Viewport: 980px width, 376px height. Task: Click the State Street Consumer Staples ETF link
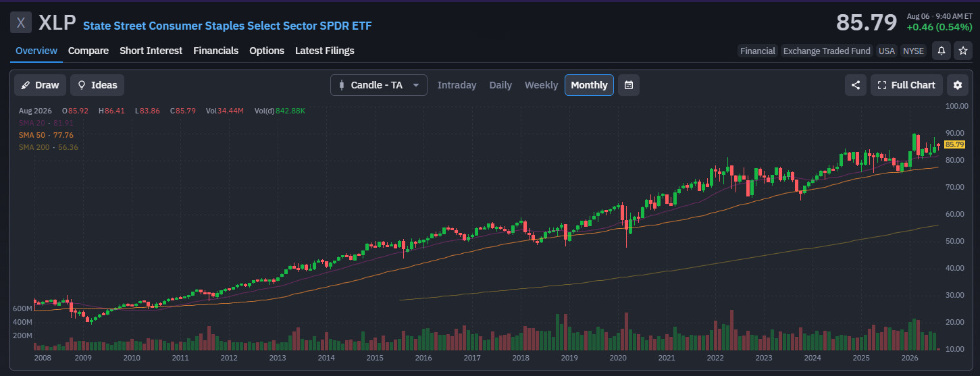click(x=227, y=26)
